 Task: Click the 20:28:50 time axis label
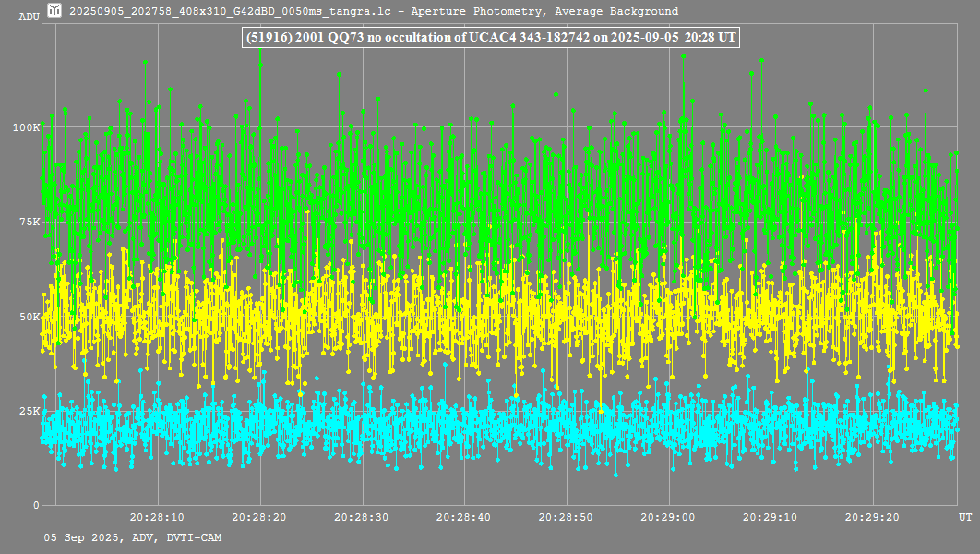(x=566, y=518)
